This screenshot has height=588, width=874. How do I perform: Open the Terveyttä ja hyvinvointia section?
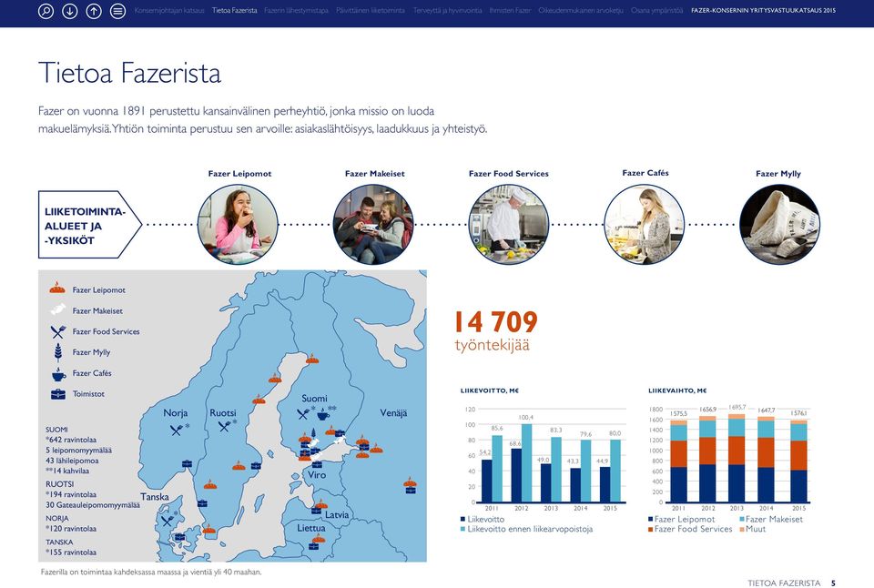(x=448, y=11)
